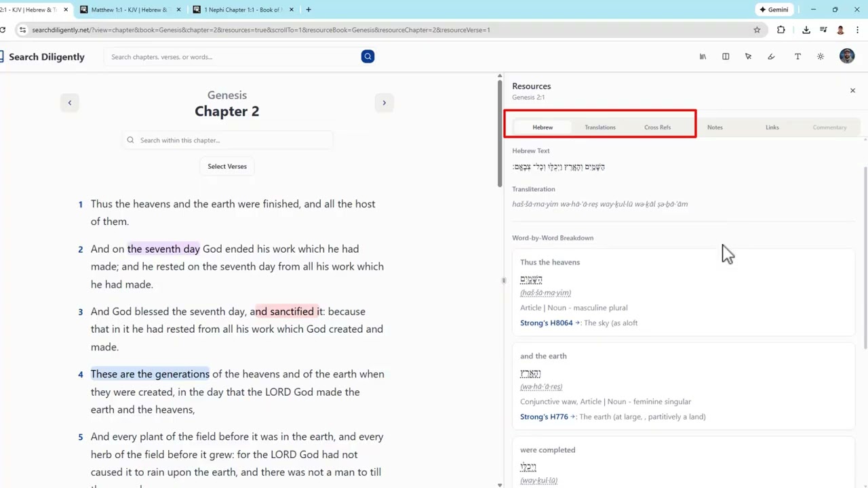Open a new browser tab

click(308, 9)
